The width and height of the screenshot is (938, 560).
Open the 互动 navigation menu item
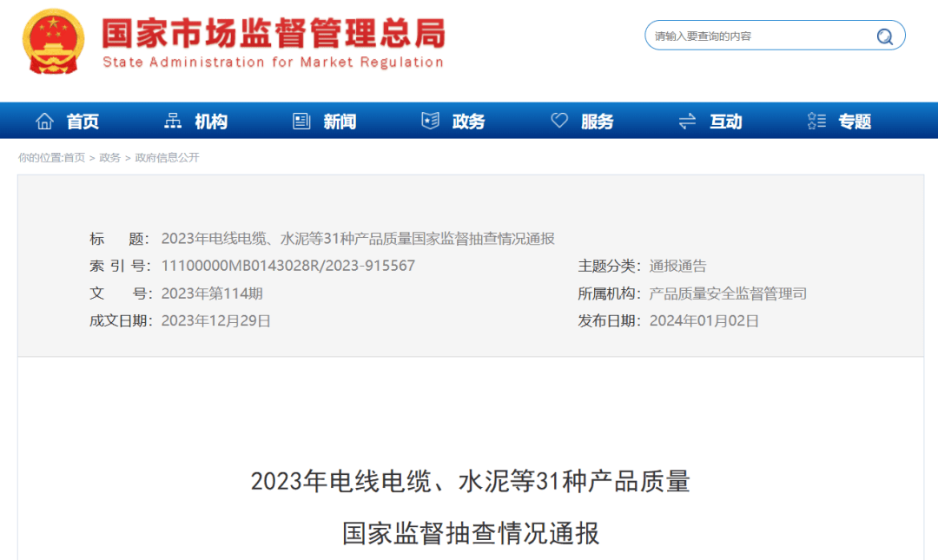point(725,122)
